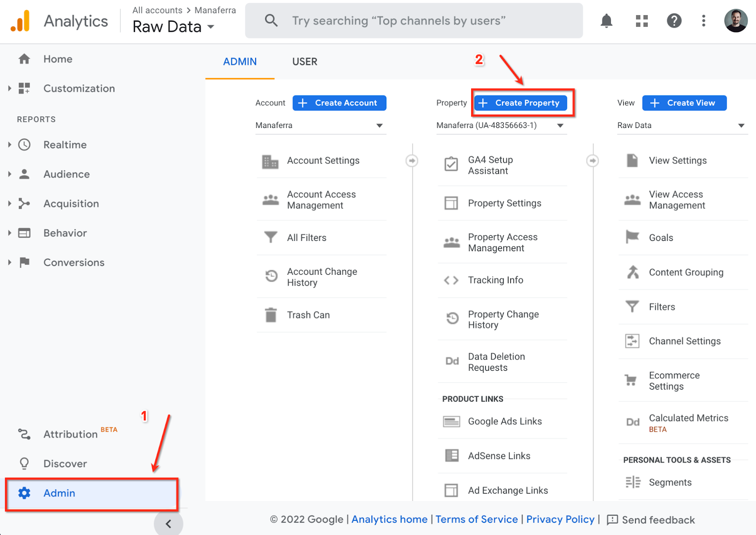Screen dimensions: 756x535
Task: Click the Google Analytics logo
Action: 20,21
